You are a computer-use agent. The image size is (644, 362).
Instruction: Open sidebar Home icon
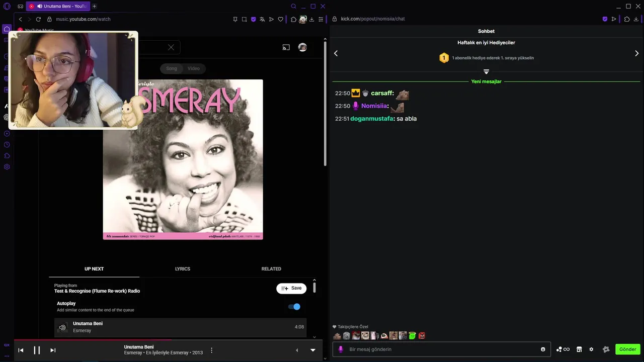coord(7,29)
